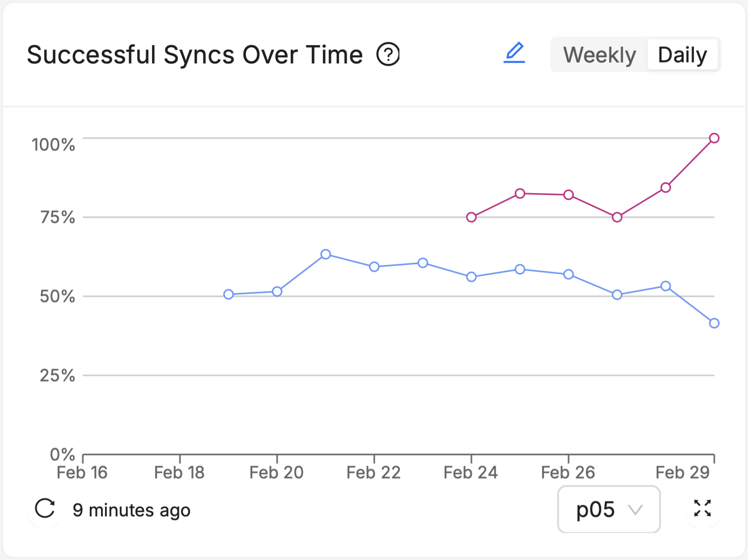Select the last blue data point
The width and height of the screenshot is (748, 560).
tap(714, 323)
